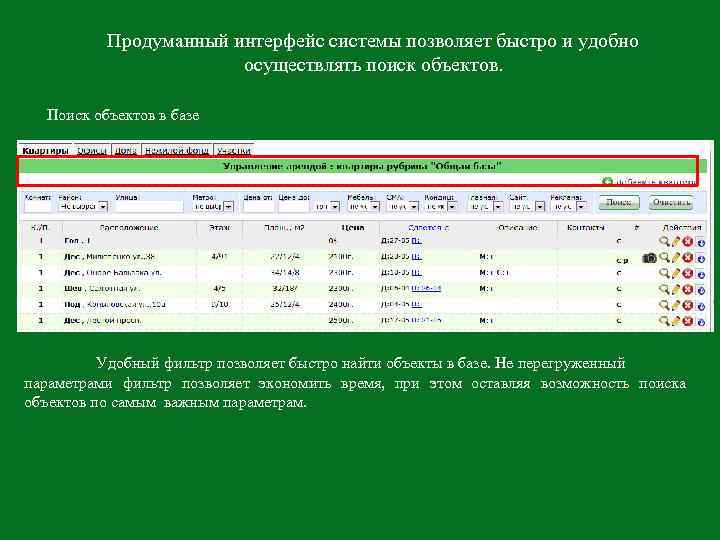Click the Улица text input field
Image resolution: width=720 pixels, height=540 pixels.
click(149, 207)
